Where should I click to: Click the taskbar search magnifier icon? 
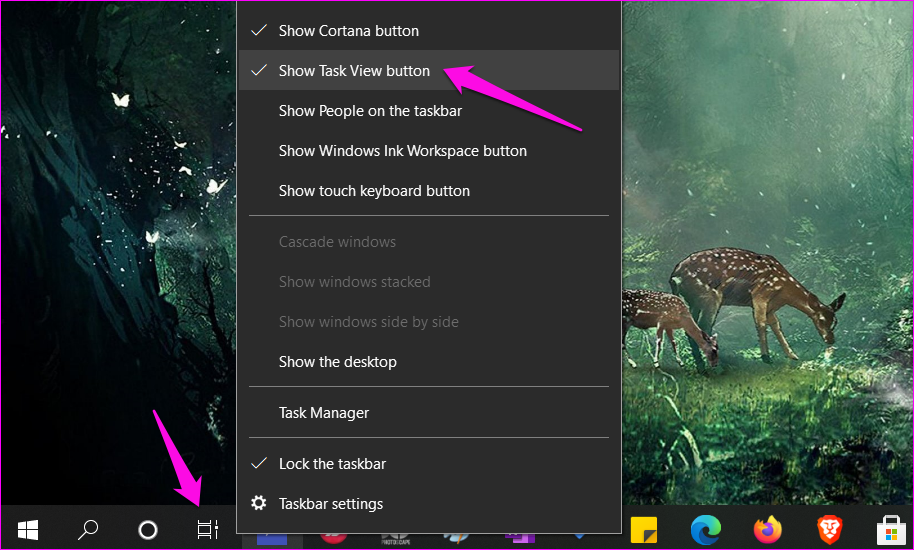(x=88, y=529)
